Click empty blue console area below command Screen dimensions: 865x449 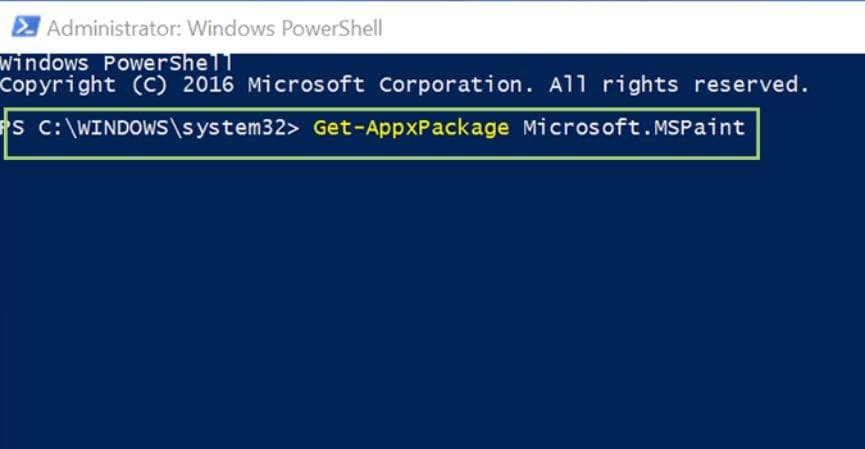pyautogui.click(x=430, y=300)
